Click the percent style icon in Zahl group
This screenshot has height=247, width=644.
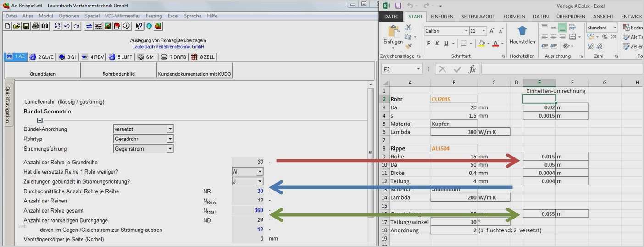pos(605,37)
